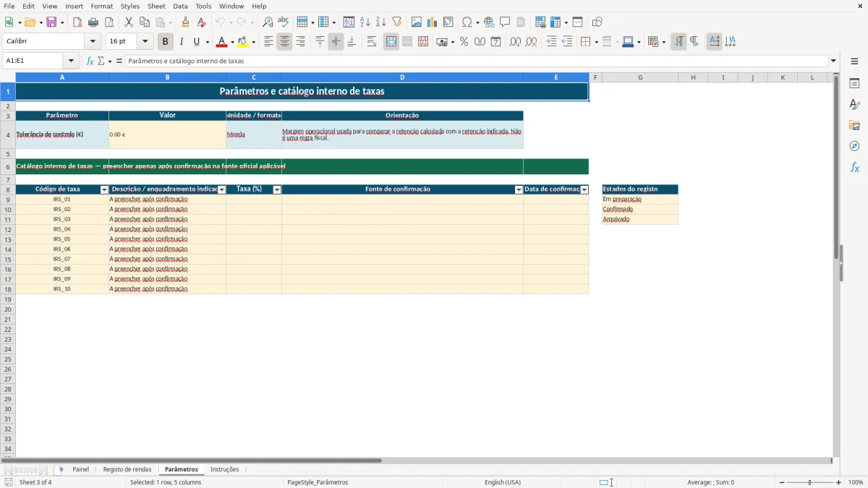Apply the yellow Background Color swatch
868x488 pixels.
point(243,42)
